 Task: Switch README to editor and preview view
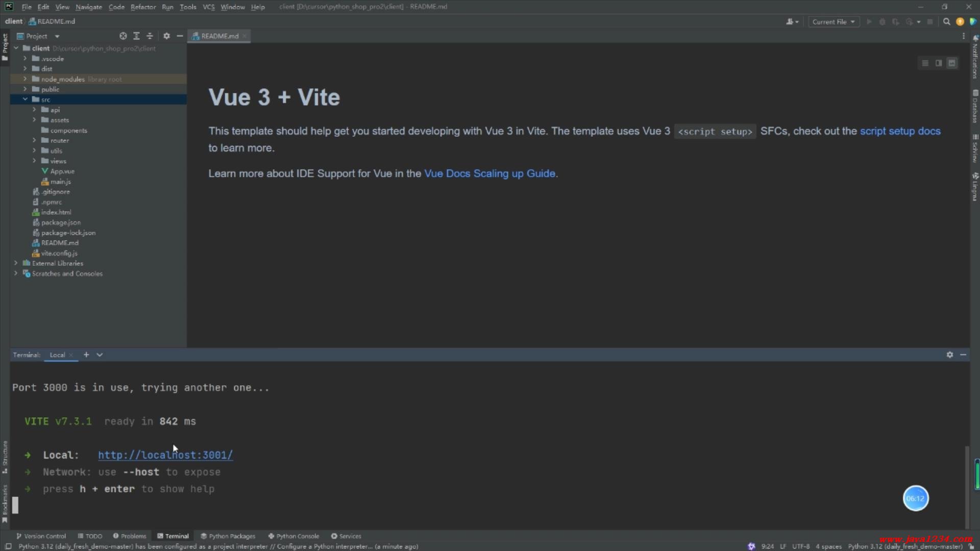point(938,63)
